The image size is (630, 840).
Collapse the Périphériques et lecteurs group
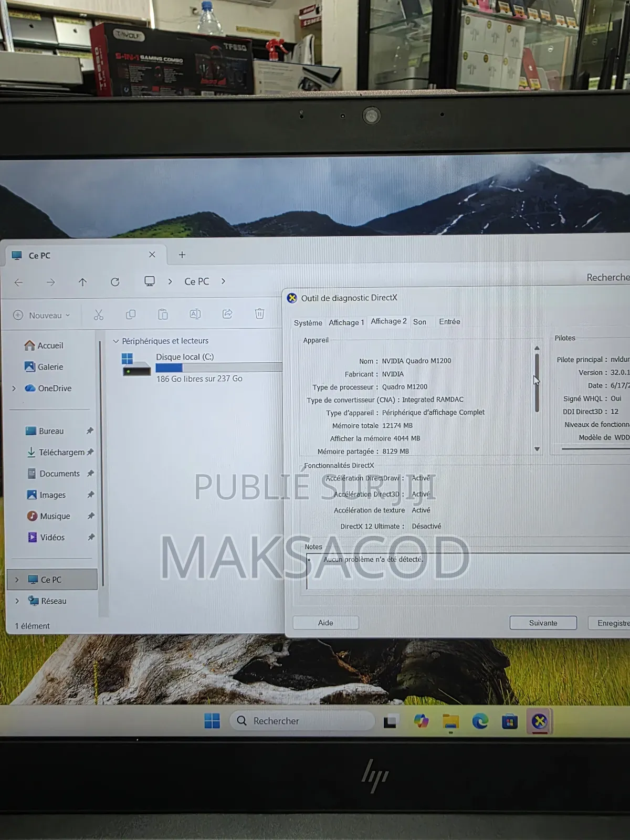point(116,341)
